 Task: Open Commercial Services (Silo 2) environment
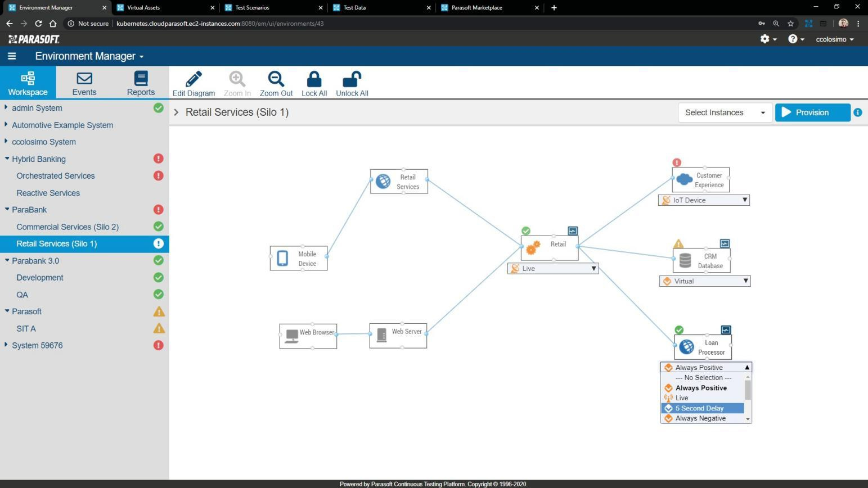[x=68, y=227]
